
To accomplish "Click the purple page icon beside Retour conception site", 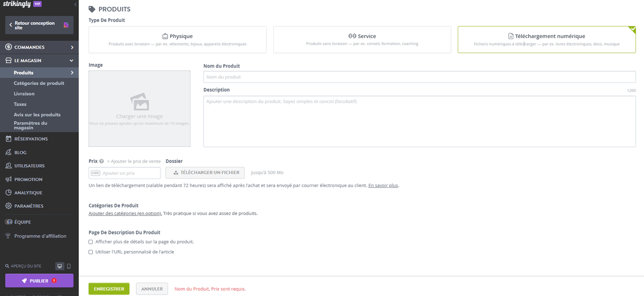I will [66, 25].
